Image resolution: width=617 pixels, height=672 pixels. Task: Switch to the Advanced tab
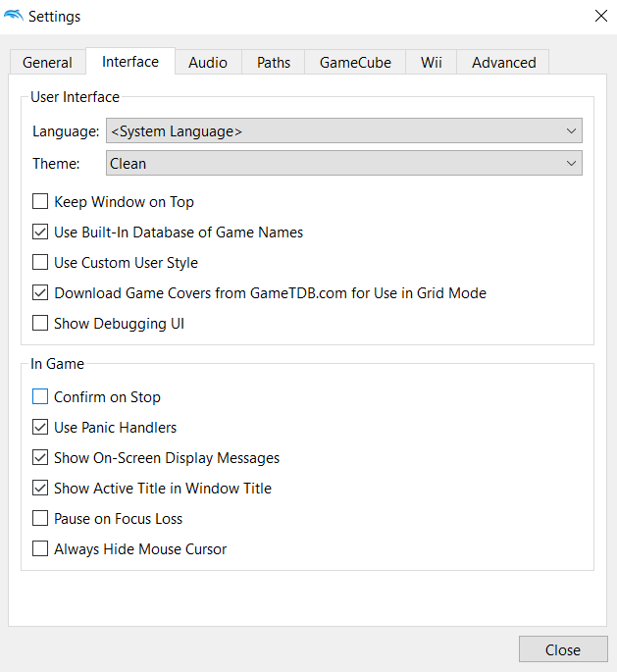[x=503, y=62]
